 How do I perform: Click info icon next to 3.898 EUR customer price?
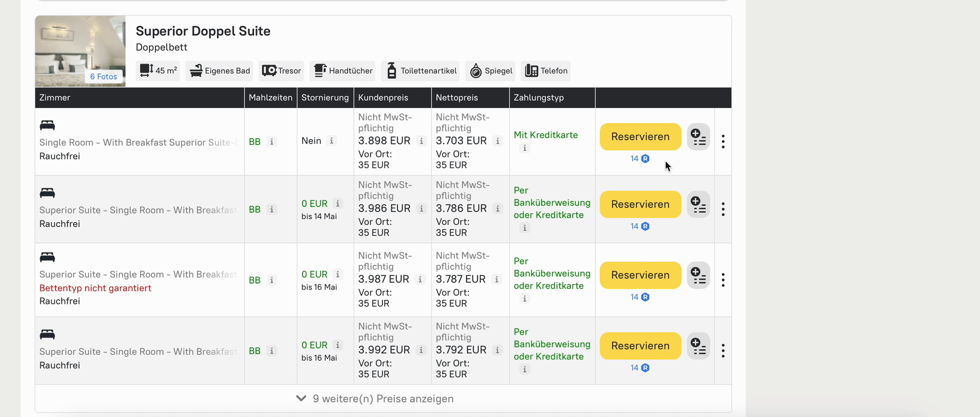422,141
